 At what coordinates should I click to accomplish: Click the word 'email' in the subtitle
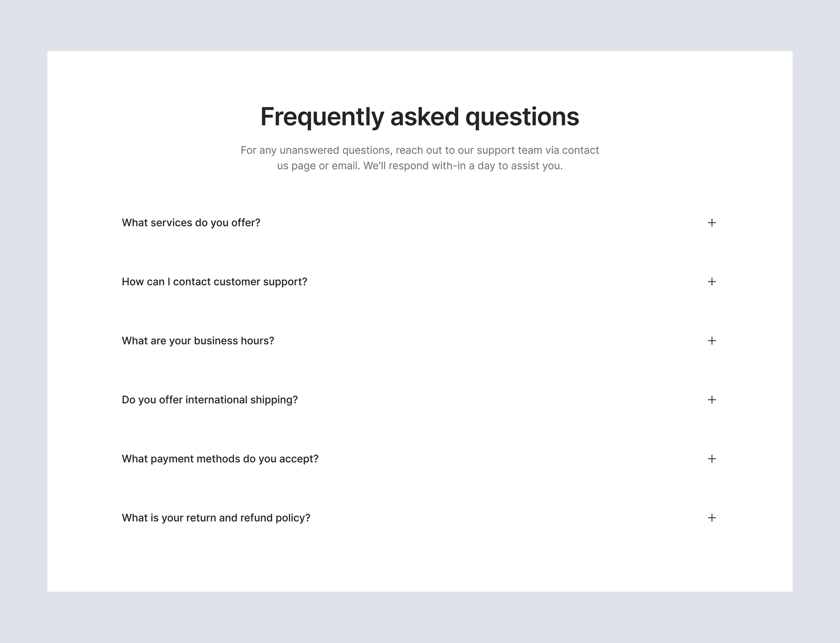[345, 166]
